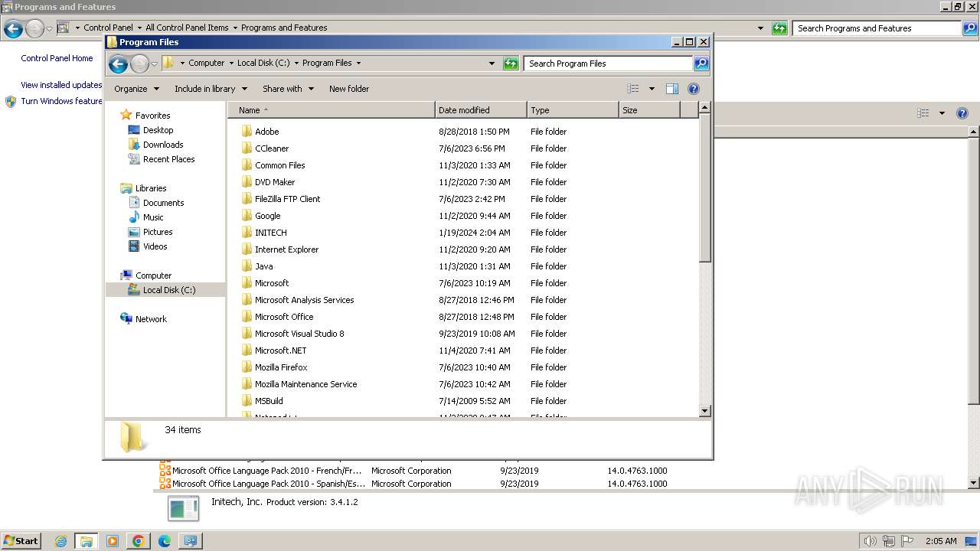Launch Windows Media Player from taskbar
This screenshot has width=980, height=551.
113,541
